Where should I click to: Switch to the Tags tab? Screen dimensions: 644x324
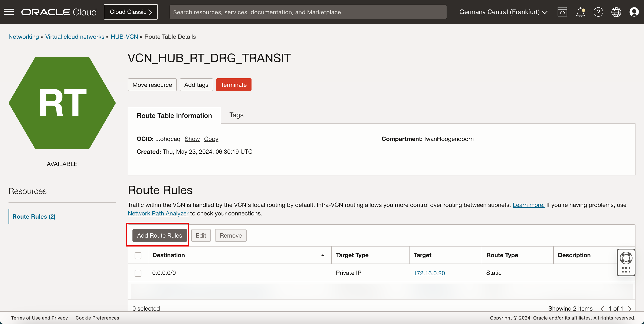pyautogui.click(x=236, y=115)
